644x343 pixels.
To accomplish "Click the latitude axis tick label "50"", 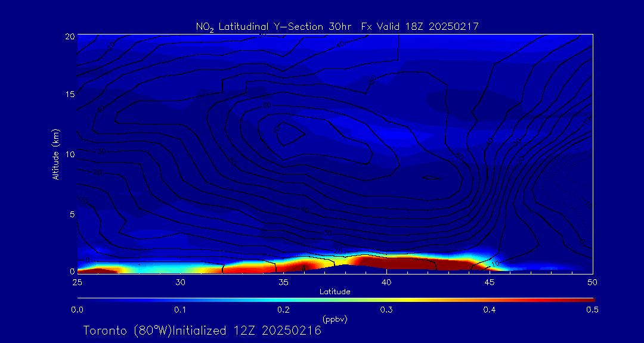I will click(592, 282).
